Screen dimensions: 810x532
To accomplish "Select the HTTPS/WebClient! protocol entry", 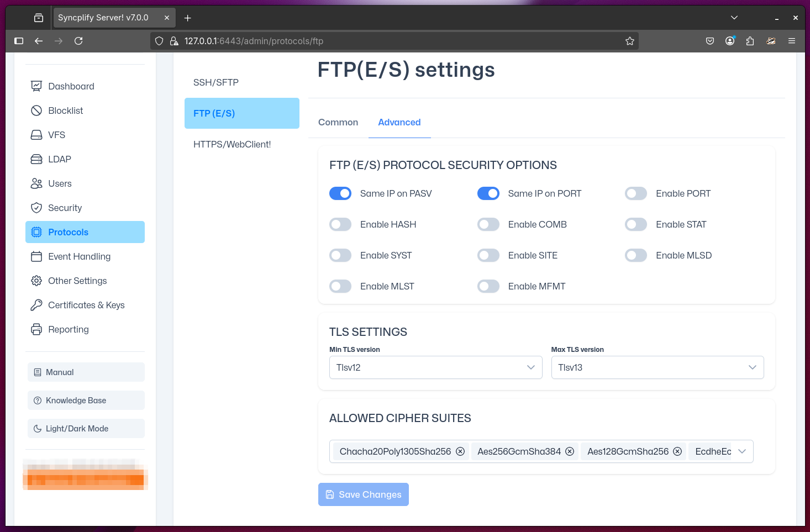I will (232, 144).
